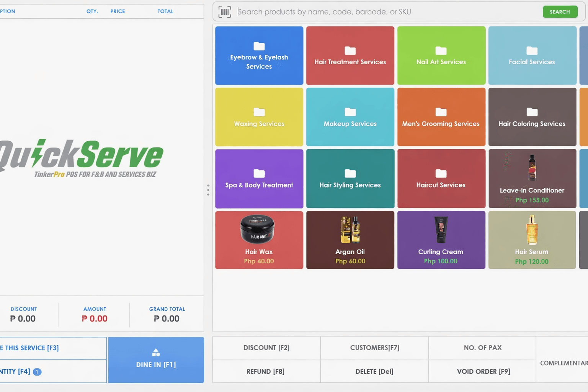Apply a DISCOUNT to the order

tap(266, 348)
